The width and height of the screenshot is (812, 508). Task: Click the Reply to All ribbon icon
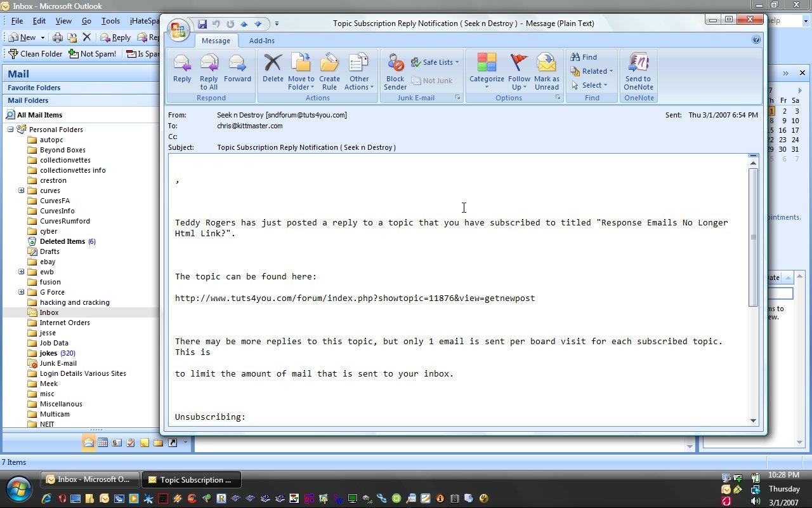pyautogui.click(x=209, y=72)
